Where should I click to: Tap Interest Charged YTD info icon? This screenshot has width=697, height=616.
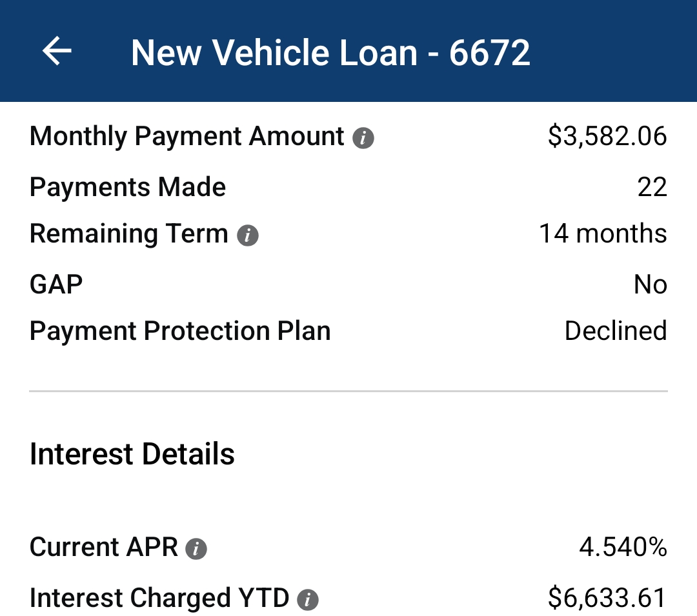[x=308, y=600]
